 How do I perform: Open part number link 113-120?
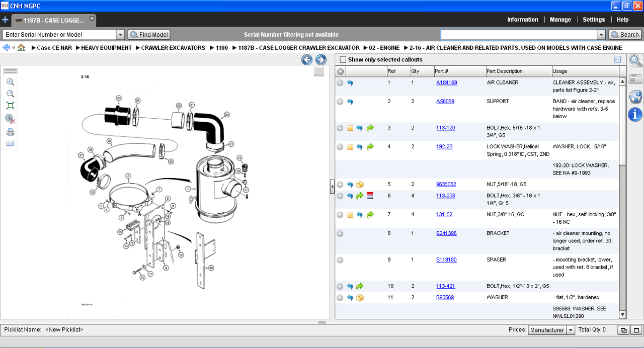click(445, 128)
